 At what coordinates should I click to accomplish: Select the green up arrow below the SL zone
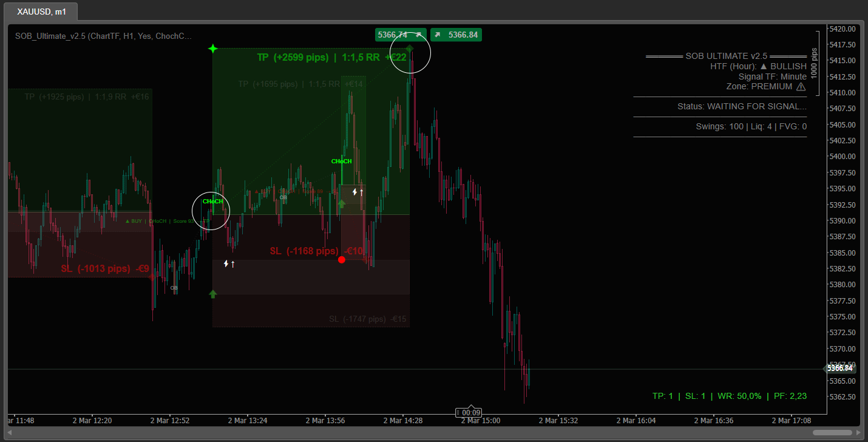pyautogui.click(x=213, y=294)
